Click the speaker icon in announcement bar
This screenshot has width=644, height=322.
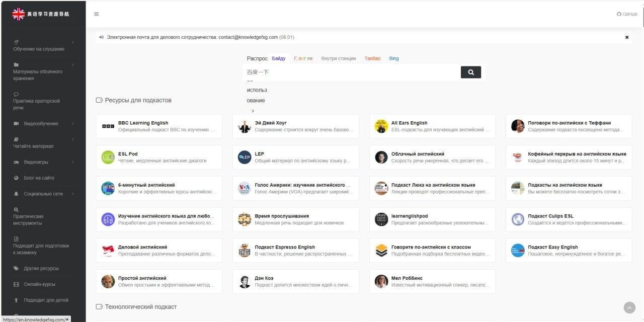point(101,37)
